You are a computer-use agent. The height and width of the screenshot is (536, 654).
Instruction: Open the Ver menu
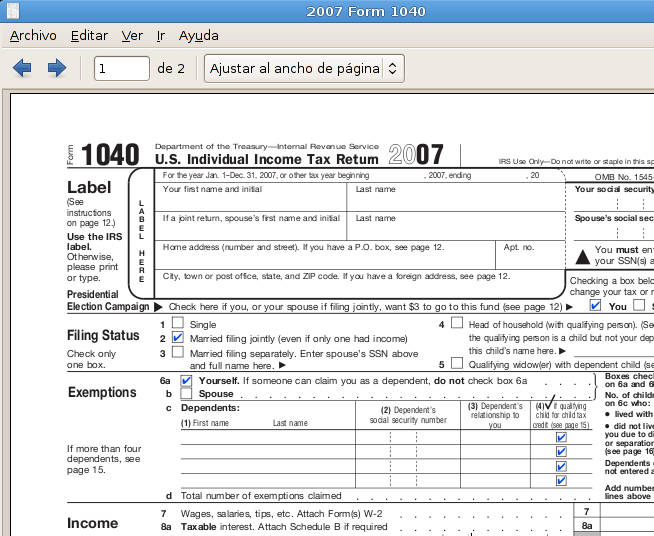click(132, 35)
